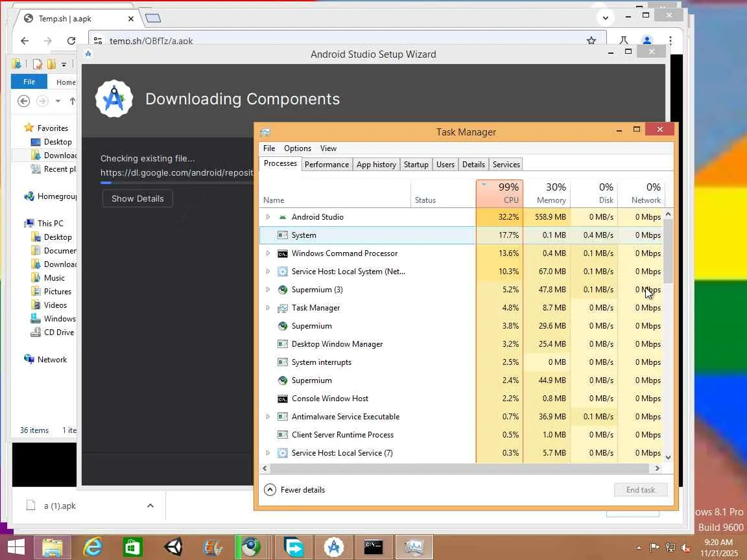
Task: Expand Antimalware Service Executable row
Action: pyautogui.click(x=268, y=417)
